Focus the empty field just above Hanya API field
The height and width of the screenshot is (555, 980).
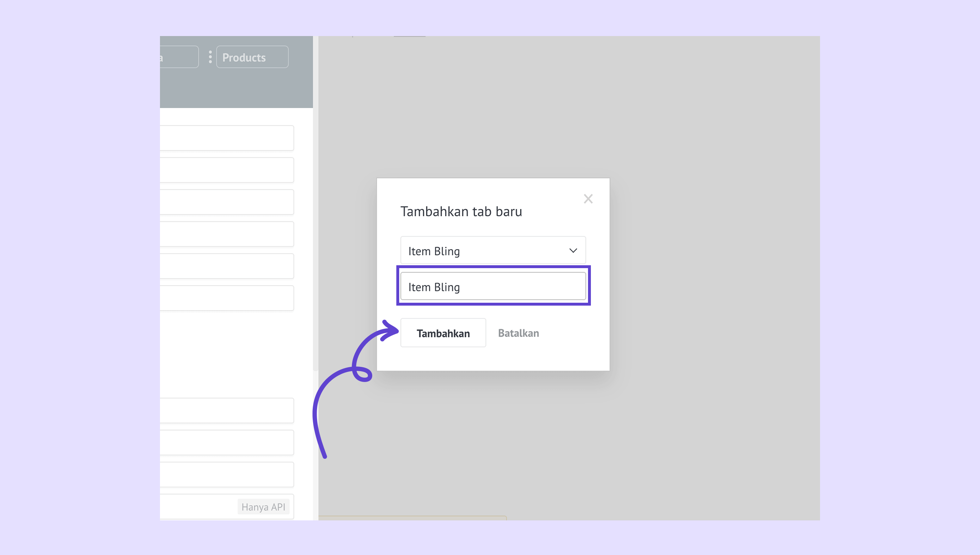226,475
